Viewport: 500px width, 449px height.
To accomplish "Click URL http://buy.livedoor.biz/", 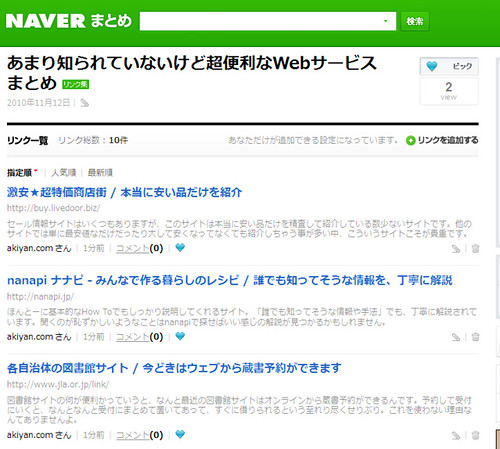I will pos(53,208).
